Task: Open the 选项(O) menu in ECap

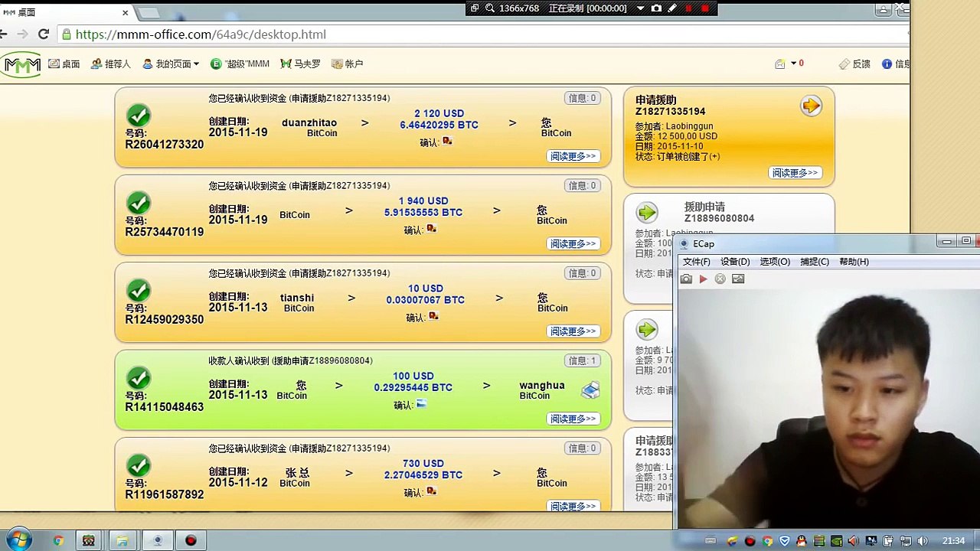Action: (775, 262)
